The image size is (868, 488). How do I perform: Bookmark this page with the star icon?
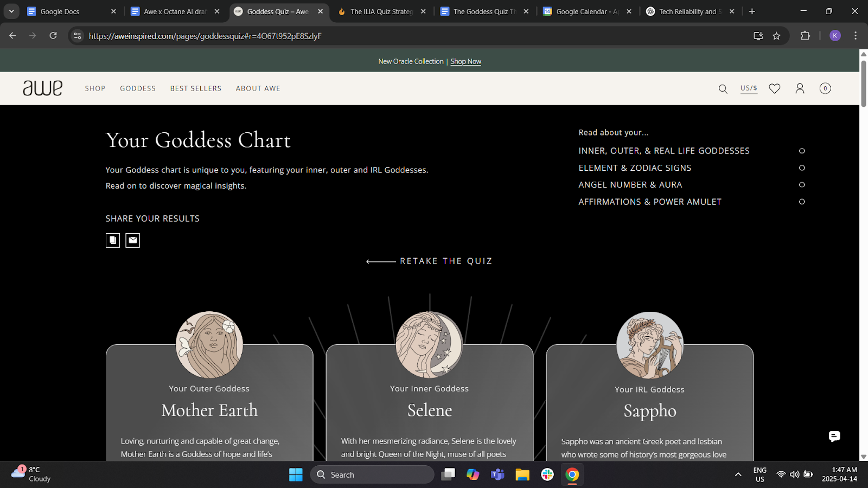776,36
